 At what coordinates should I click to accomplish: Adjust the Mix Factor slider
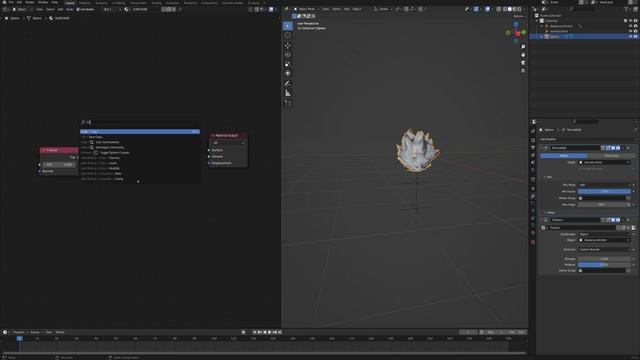604,191
